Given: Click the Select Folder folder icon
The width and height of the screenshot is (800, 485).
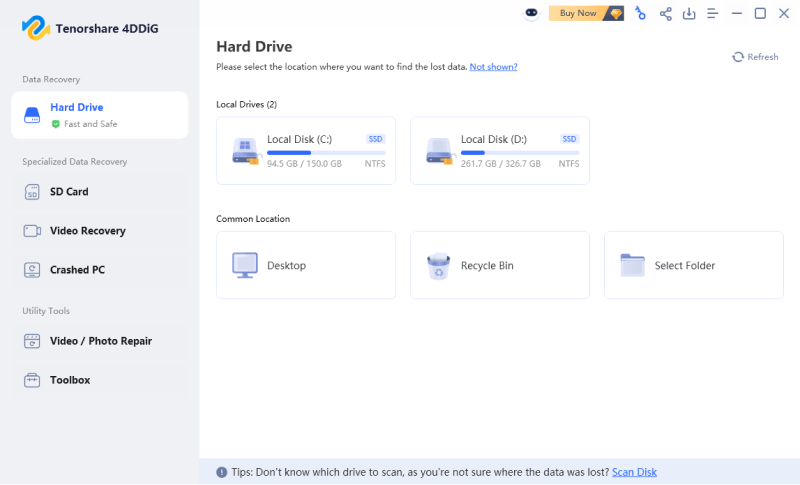Looking at the screenshot, I should [633, 265].
